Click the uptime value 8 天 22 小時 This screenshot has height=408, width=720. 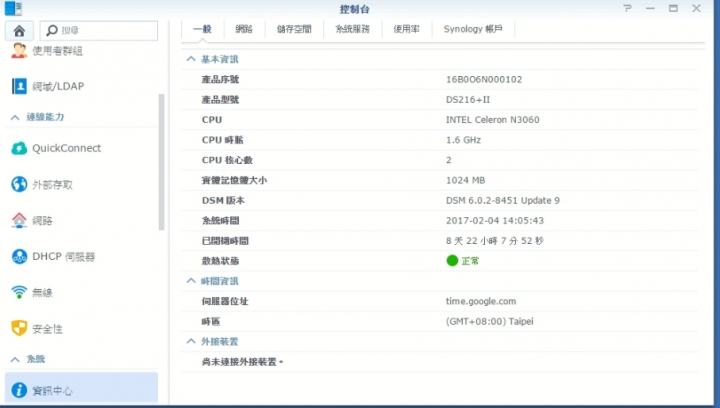(x=495, y=241)
